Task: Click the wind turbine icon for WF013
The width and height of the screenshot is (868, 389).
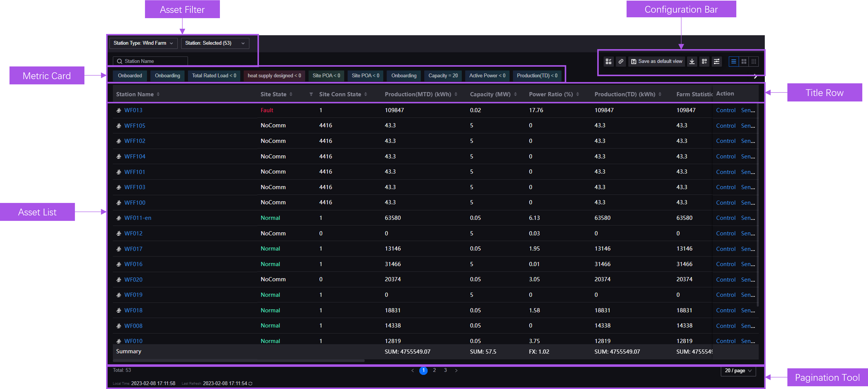Action: point(119,110)
